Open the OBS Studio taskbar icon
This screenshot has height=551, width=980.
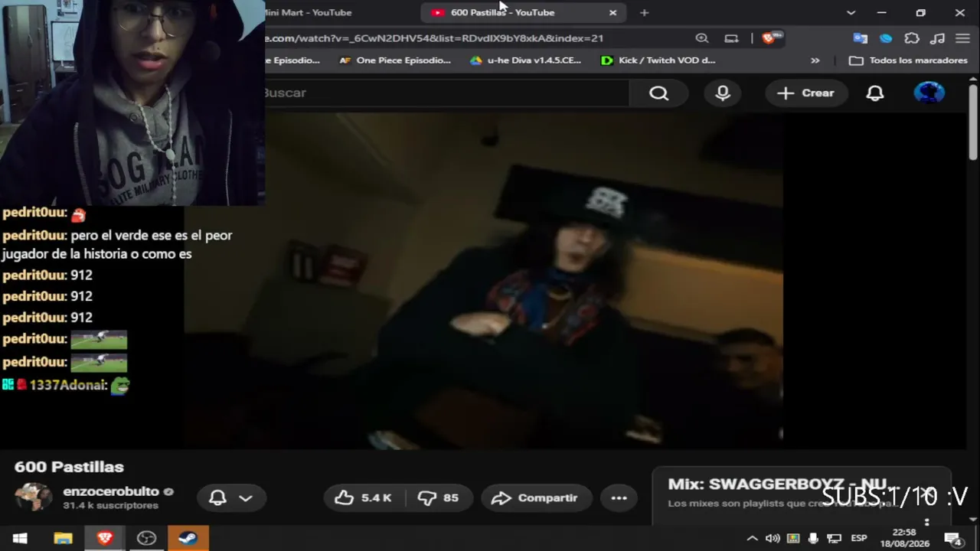[x=146, y=538]
